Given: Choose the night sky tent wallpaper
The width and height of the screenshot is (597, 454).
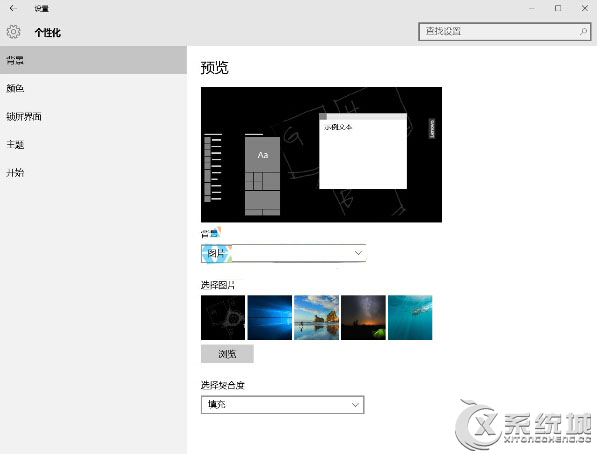Looking at the screenshot, I should [x=363, y=317].
